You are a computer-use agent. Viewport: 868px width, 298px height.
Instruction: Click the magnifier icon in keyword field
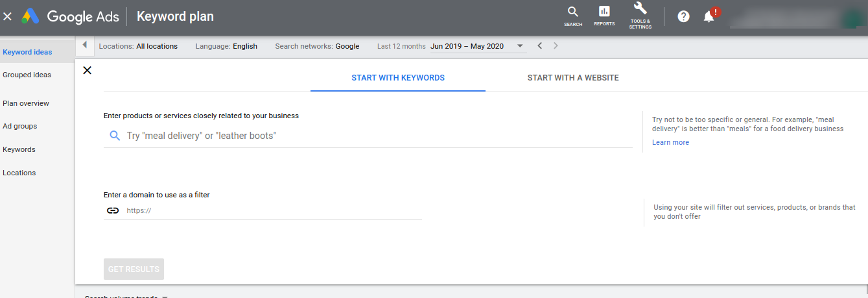pos(115,136)
